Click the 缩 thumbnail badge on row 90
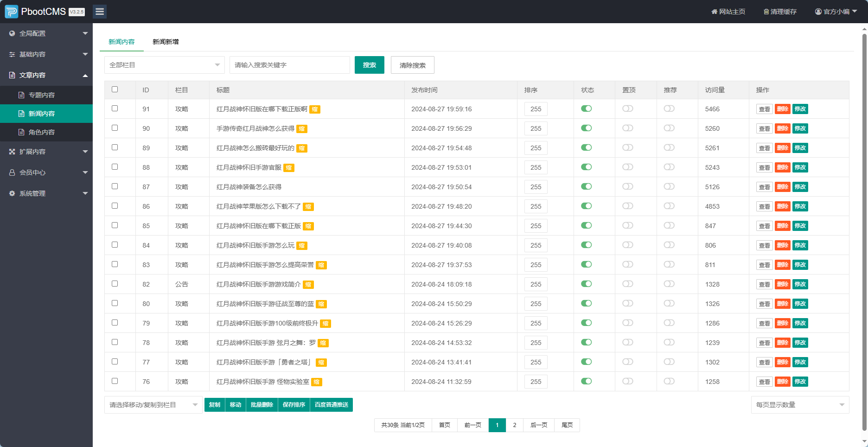This screenshot has height=447, width=868. pyautogui.click(x=302, y=129)
